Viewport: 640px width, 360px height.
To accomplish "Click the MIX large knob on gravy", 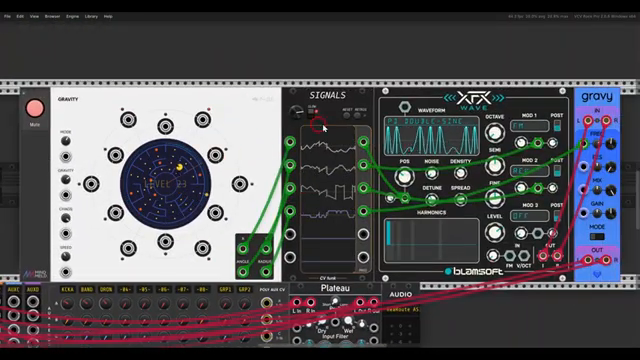I will pos(611,190).
